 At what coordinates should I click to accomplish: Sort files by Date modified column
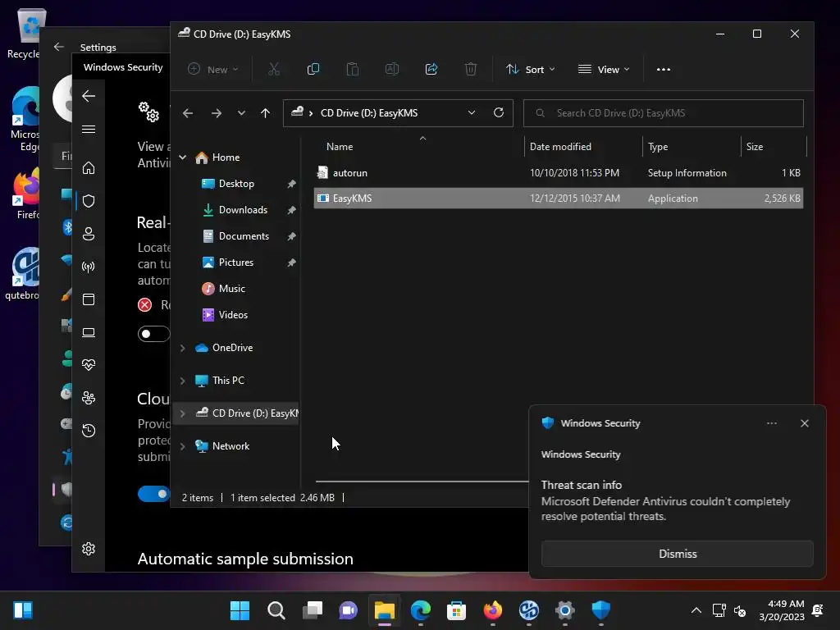pos(560,146)
